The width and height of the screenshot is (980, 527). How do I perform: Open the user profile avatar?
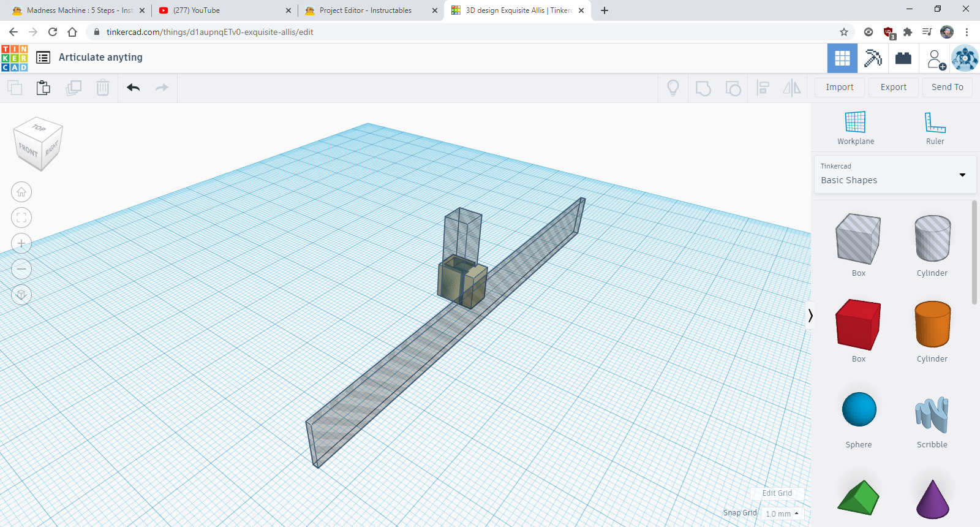[965, 58]
